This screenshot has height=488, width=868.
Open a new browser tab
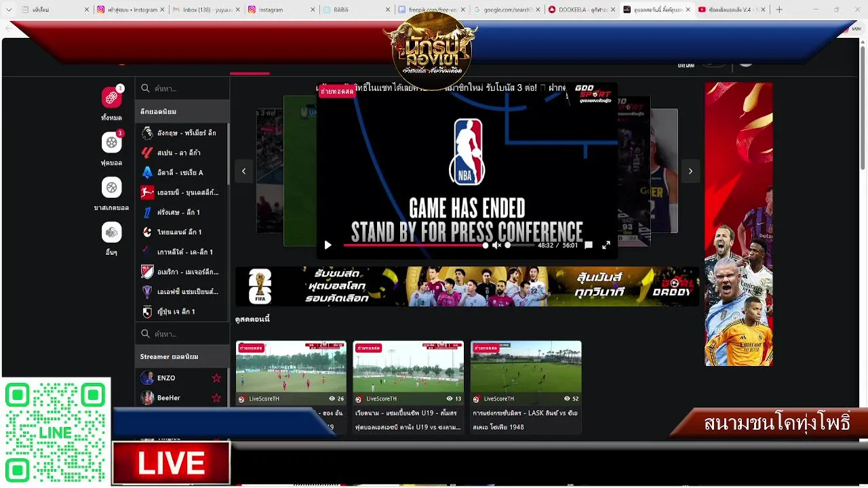[x=779, y=9]
